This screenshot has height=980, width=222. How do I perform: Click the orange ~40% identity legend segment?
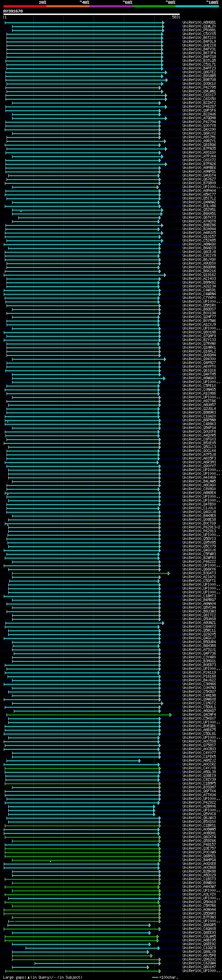(68, 6)
